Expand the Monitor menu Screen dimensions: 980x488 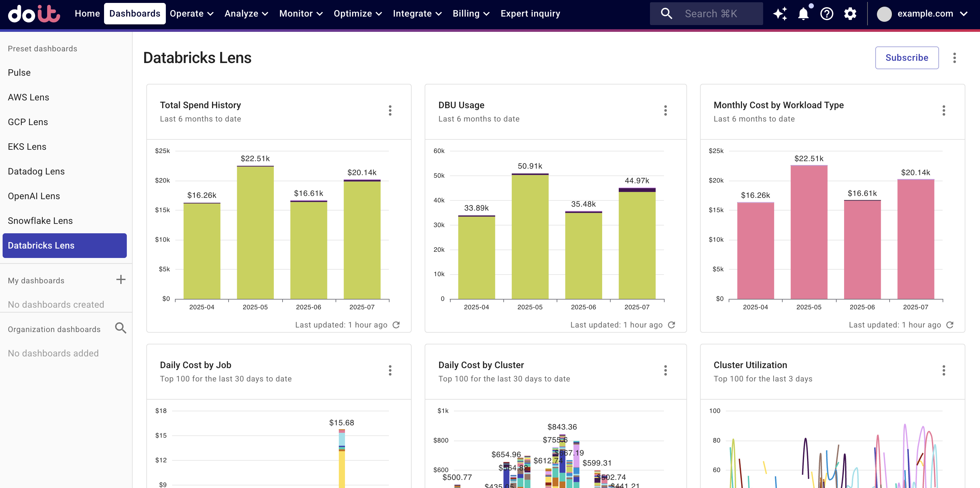tap(301, 14)
